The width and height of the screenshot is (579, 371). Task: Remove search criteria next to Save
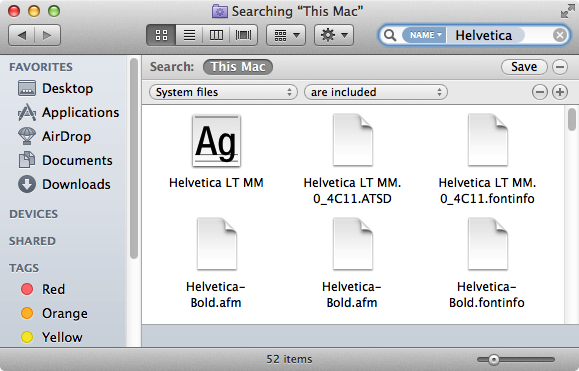560,67
